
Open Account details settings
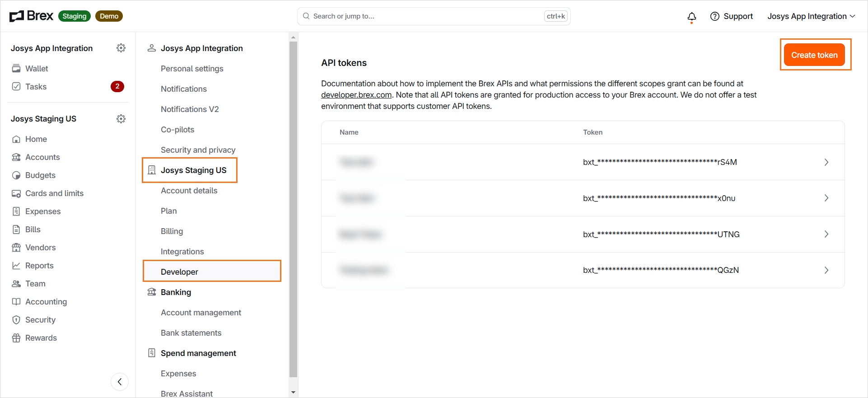tap(189, 191)
